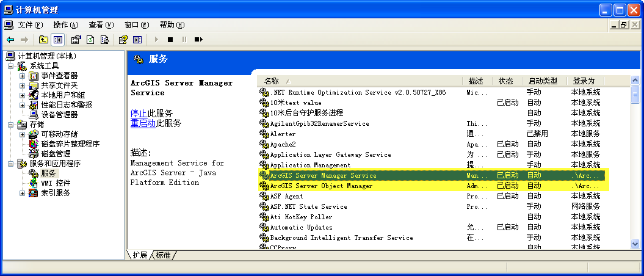644x276 pixels.
Task: Click the services list scroll-down arrow
Action: [x=635, y=244]
